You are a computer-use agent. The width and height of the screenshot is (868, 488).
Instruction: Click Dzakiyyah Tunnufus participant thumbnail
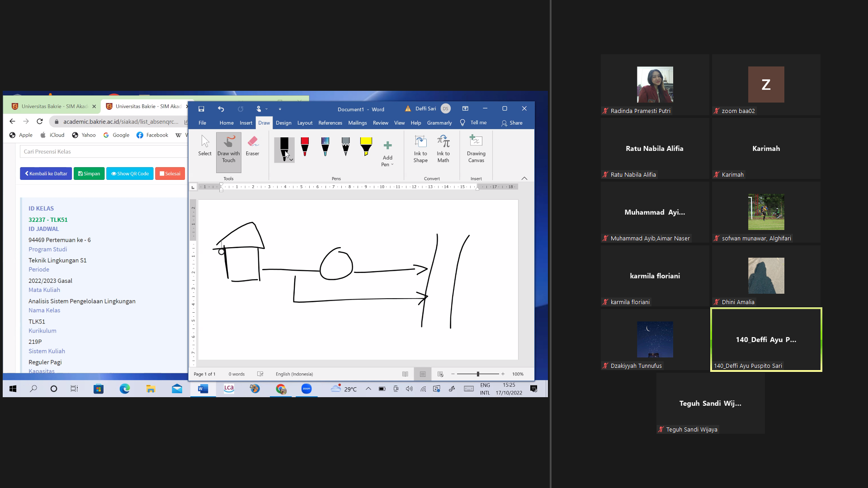655,339
